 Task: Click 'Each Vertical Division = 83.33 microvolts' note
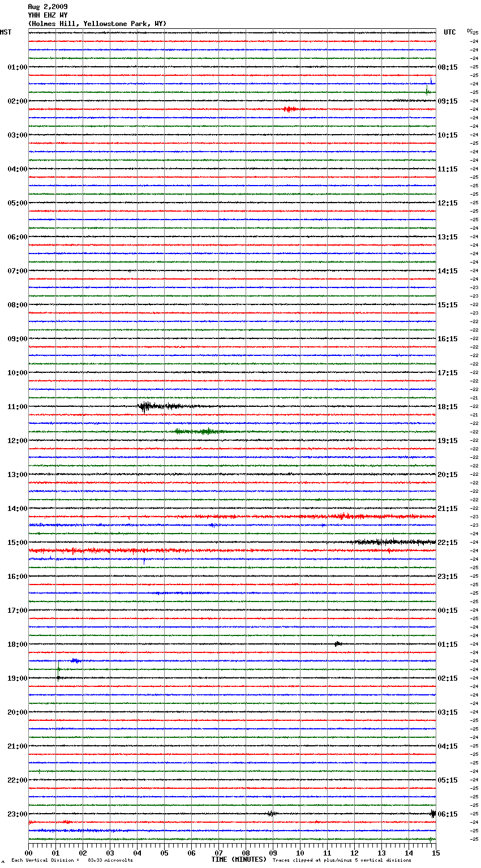(72, 861)
